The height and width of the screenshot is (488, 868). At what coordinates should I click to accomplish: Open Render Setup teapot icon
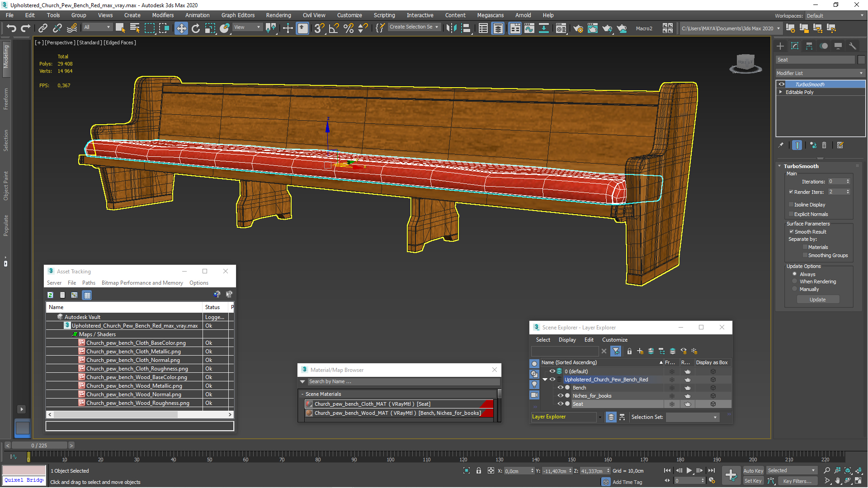pos(578,28)
